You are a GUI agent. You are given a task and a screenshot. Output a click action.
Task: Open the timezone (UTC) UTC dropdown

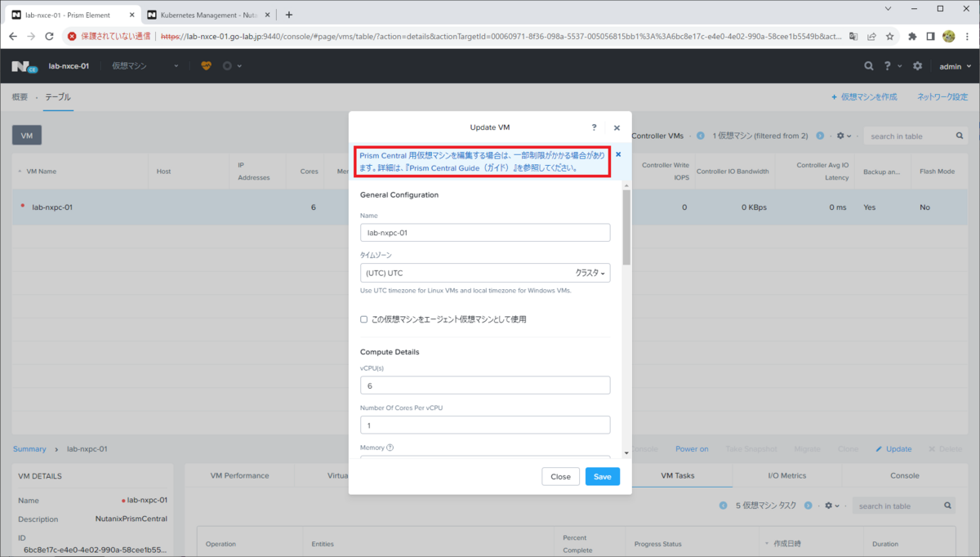[x=485, y=273]
